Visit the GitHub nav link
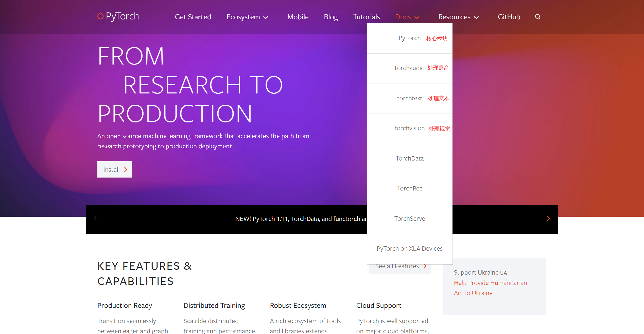 tap(509, 17)
